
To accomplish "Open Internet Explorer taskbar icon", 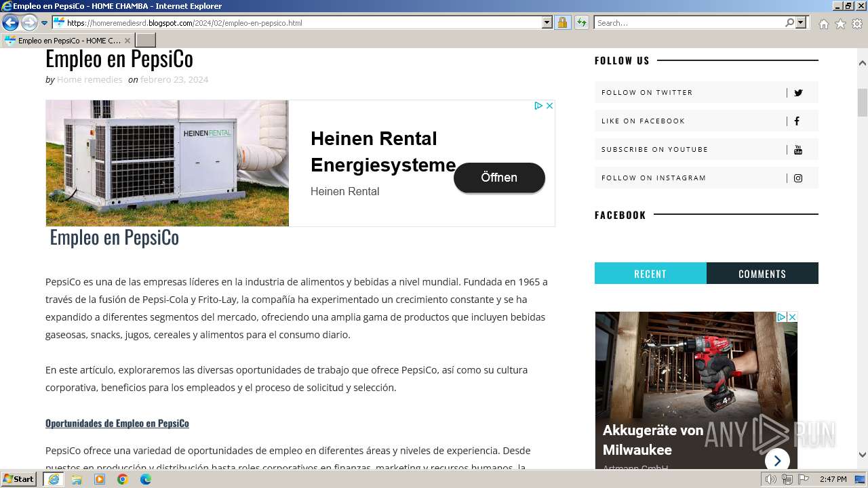I will coord(54,479).
